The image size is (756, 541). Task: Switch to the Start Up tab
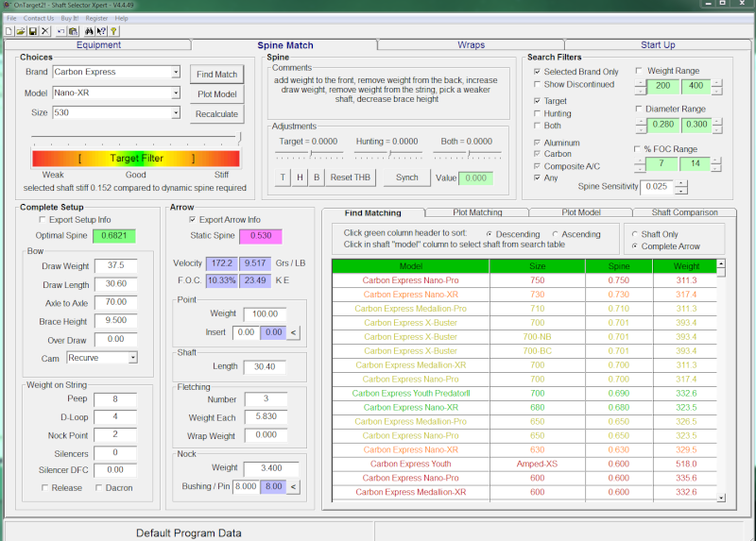click(658, 44)
